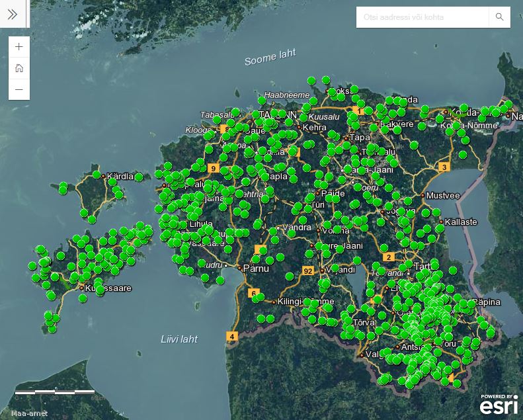Click the Mustvee town label
The width and height of the screenshot is (523, 420).
(x=442, y=196)
